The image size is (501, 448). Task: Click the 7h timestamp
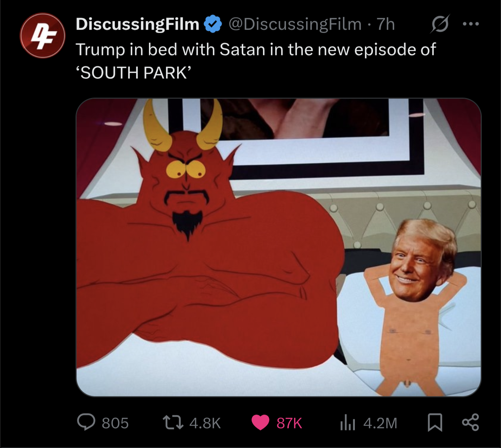386,24
